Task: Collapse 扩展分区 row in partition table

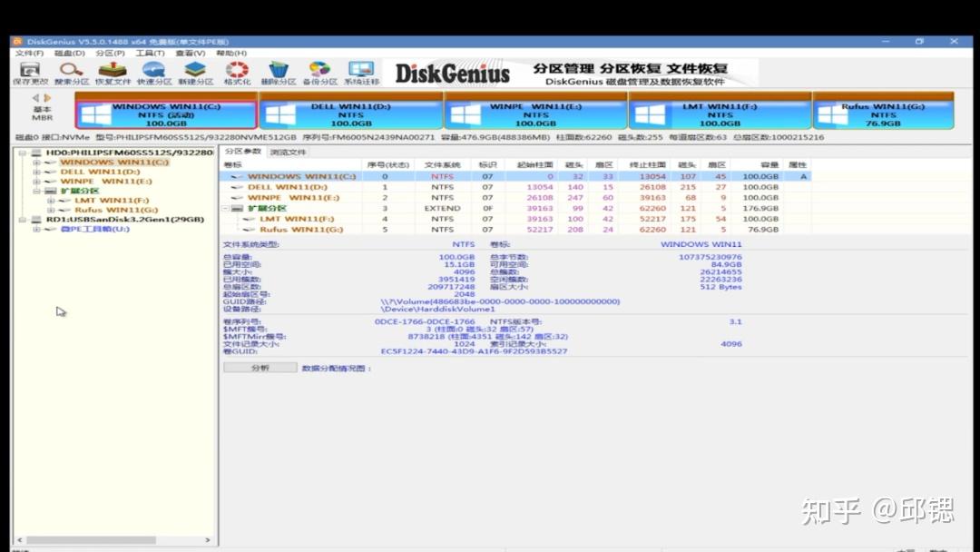Action: point(226,208)
